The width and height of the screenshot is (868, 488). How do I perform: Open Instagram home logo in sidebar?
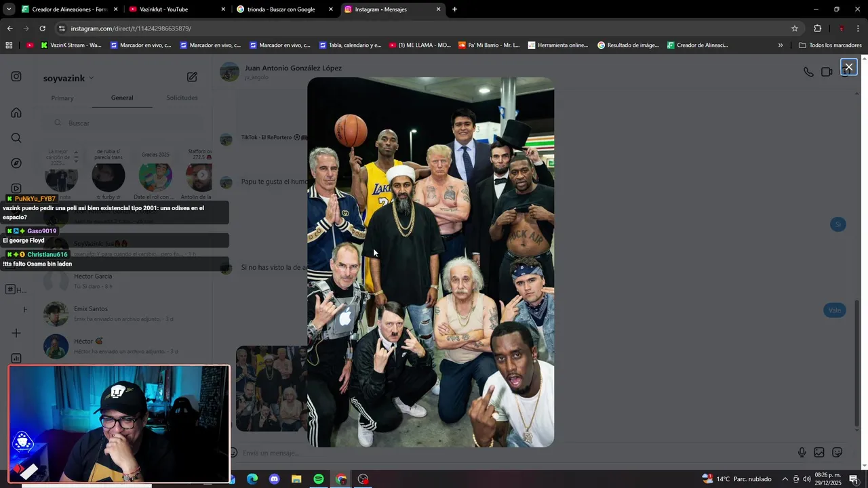16,77
